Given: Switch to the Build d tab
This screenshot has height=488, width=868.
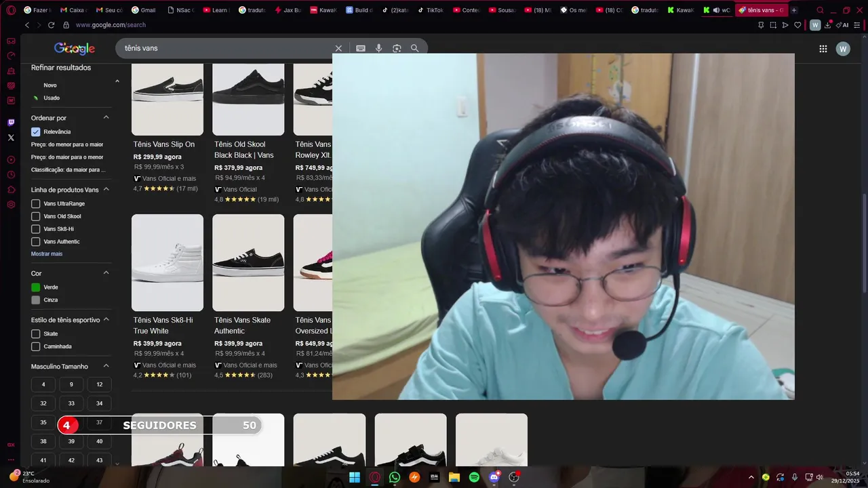Looking at the screenshot, I should tap(359, 10).
